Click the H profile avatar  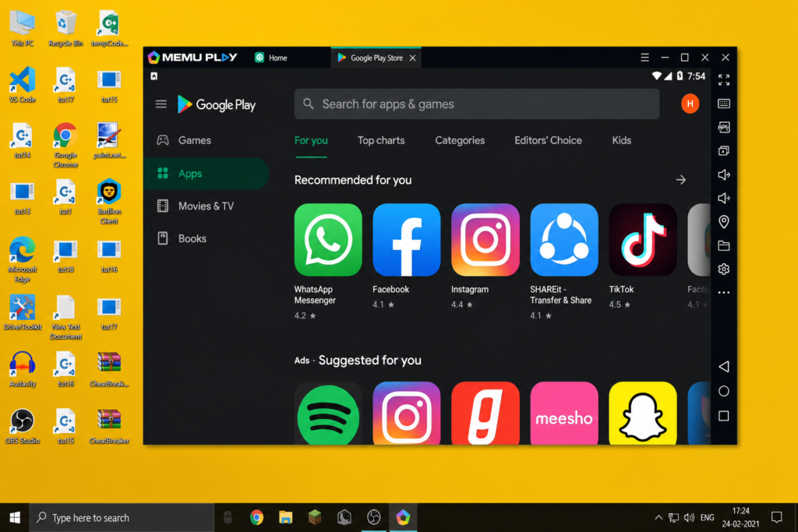tap(690, 104)
